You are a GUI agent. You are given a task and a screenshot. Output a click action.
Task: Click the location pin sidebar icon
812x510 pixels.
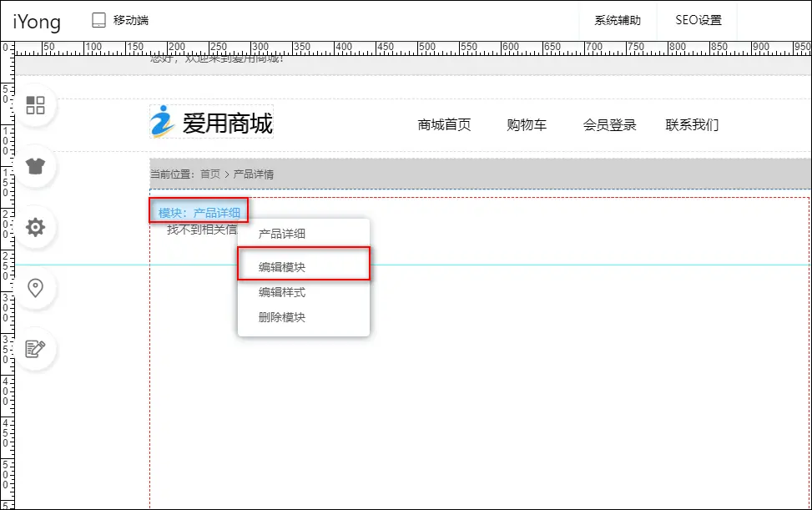click(x=36, y=288)
